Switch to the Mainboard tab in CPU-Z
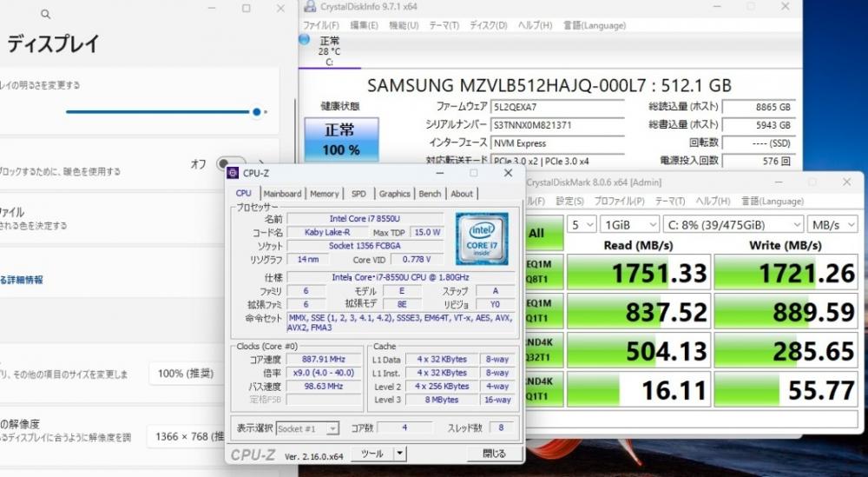 pos(282,194)
